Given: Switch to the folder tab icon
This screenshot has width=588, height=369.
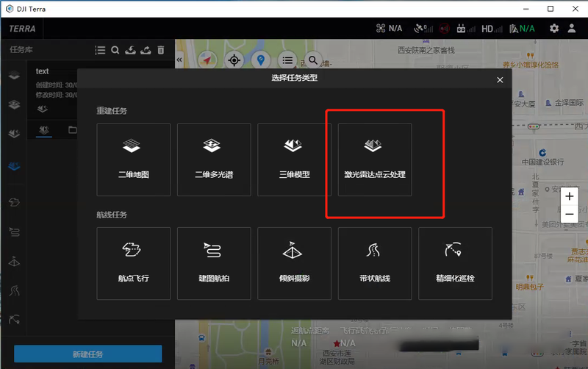Looking at the screenshot, I should pyautogui.click(x=73, y=130).
